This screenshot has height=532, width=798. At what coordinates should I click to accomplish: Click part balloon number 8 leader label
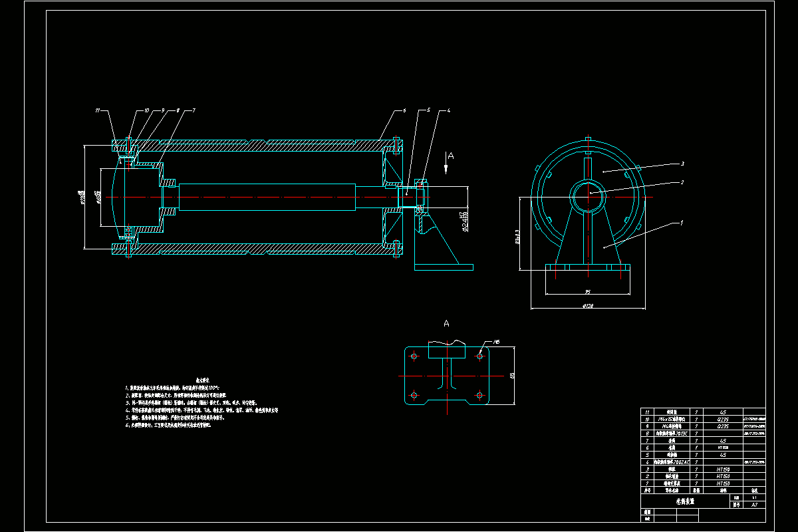click(178, 110)
